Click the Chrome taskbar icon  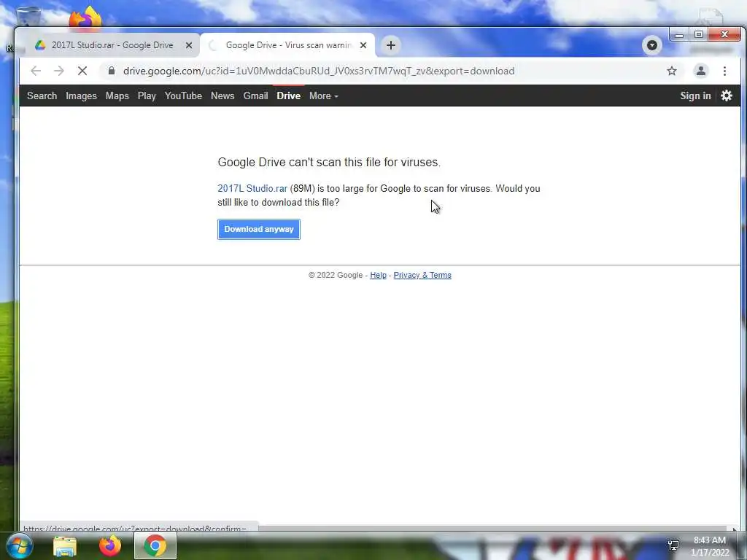(155, 545)
